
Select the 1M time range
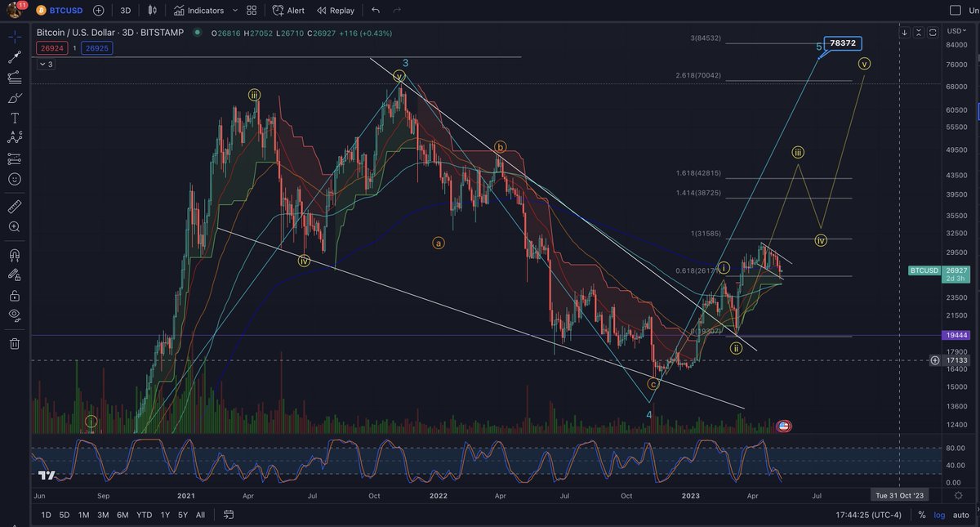click(x=83, y=515)
